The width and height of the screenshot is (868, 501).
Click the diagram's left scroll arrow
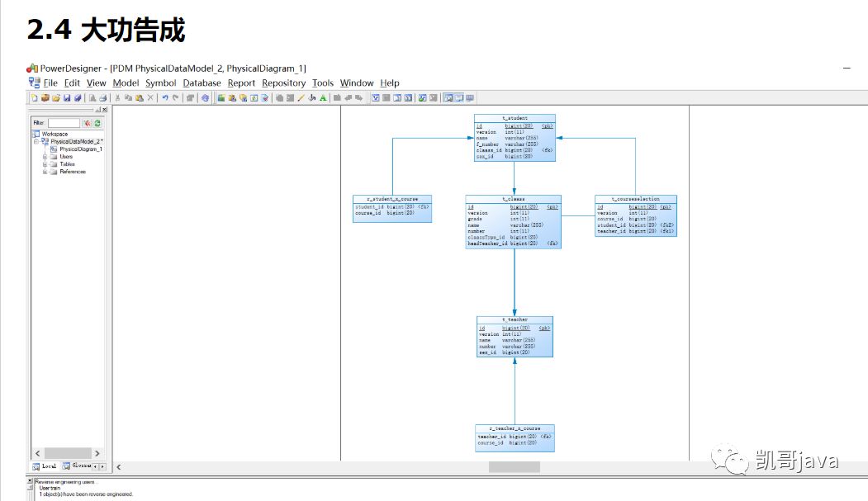118,467
